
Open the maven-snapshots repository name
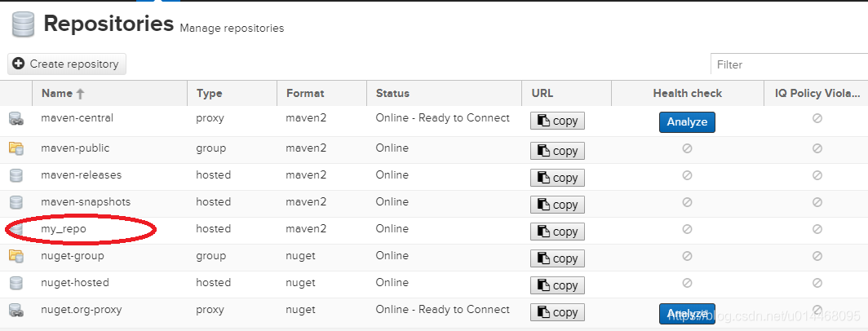point(86,202)
